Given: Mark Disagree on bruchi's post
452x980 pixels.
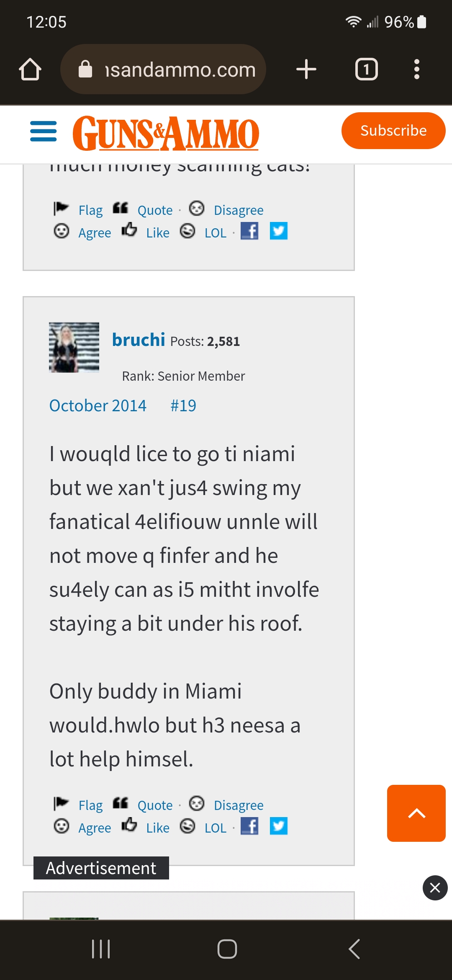Looking at the screenshot, I should [x=238, y=805].
